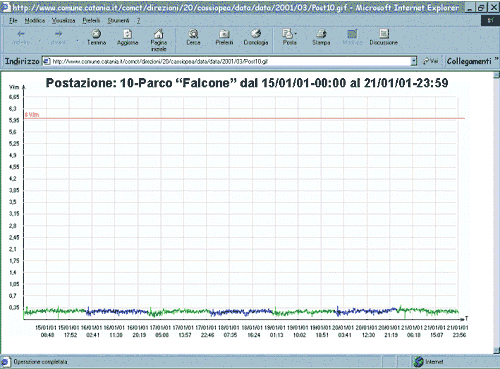The image size is (500, 369).
Task: Open Preferiti favorites icon
Action: [x=224, y=34]
